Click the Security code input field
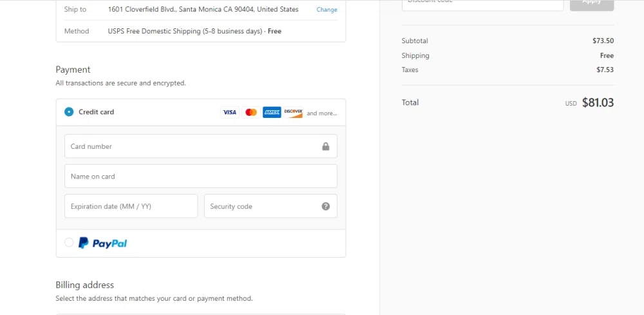The image size is (644, 315). (x=261, y=207)
